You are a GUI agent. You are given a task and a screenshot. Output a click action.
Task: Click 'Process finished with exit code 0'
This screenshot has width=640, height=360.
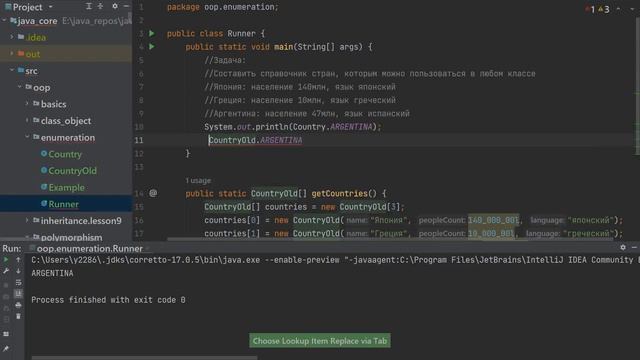pos(108,300)
